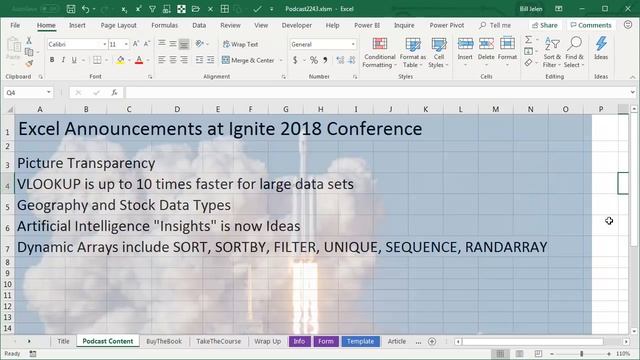Click the Format Painter brush icon

29,63
